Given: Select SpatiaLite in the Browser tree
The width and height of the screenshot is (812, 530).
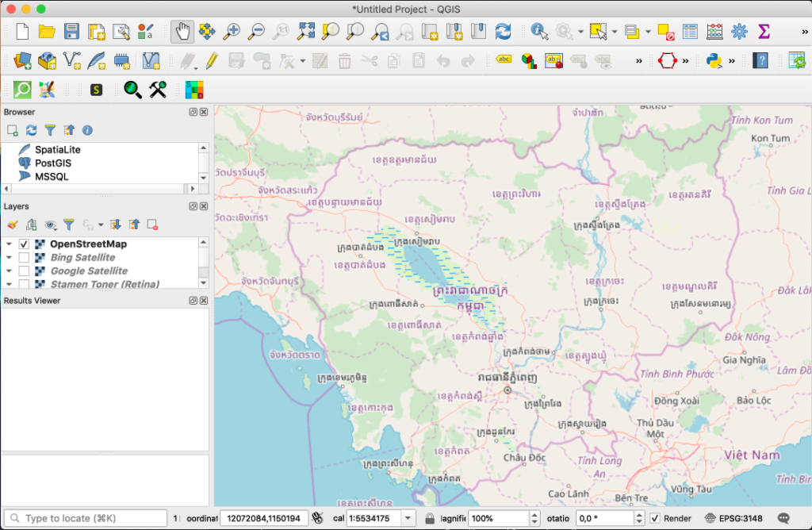Looking at the screenshot, I should point(57,150).
